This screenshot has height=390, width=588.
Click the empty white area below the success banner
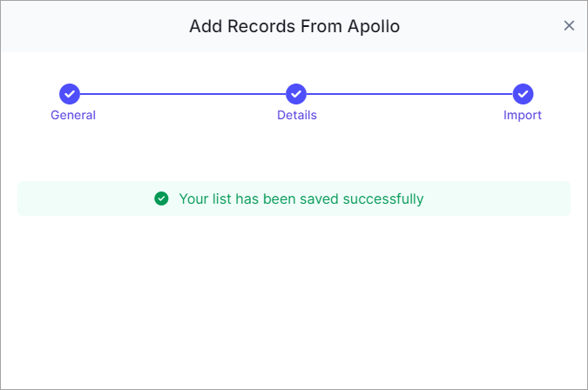click(294, 299)
